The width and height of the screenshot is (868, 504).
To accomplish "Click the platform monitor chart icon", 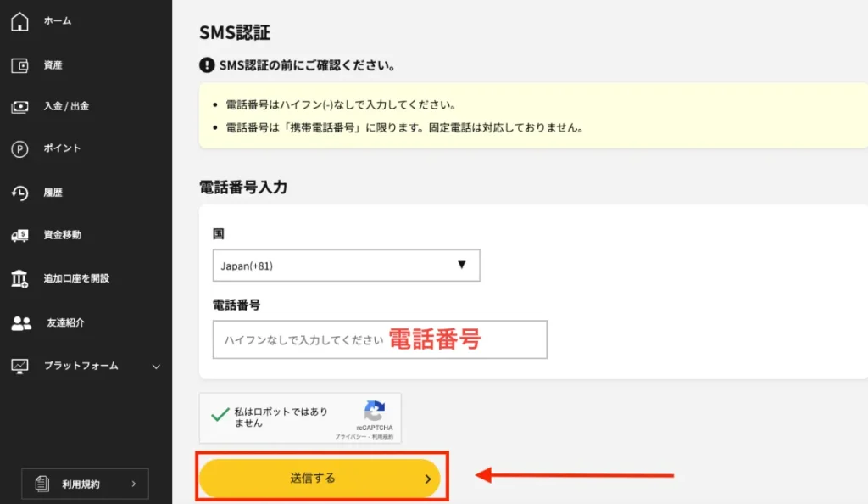I will point(19,367).
